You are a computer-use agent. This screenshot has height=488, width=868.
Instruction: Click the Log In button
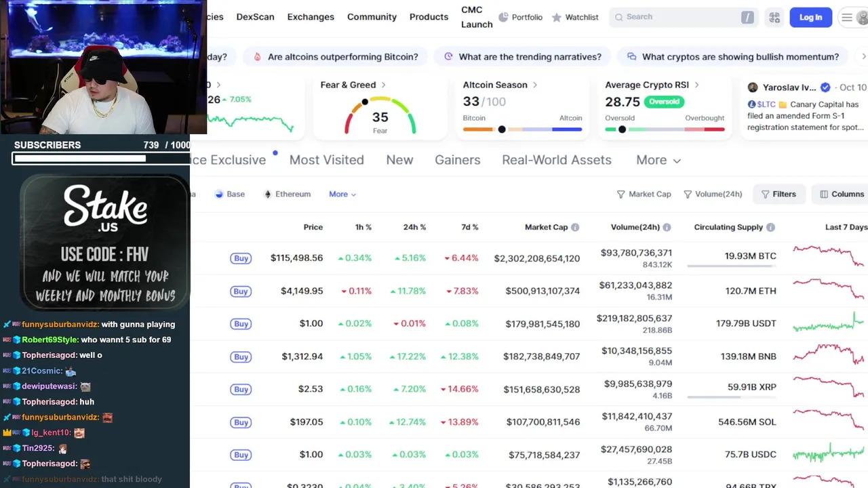810,18
